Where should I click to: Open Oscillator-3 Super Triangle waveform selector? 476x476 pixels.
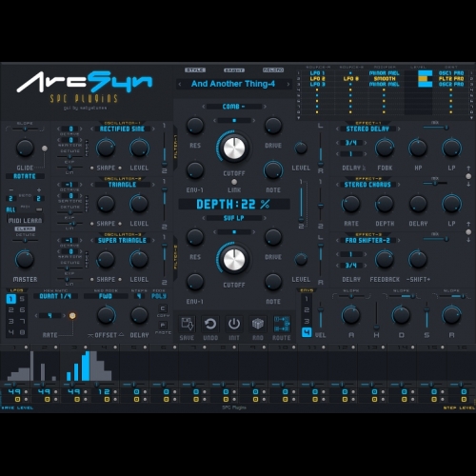(x=122, y=240)
